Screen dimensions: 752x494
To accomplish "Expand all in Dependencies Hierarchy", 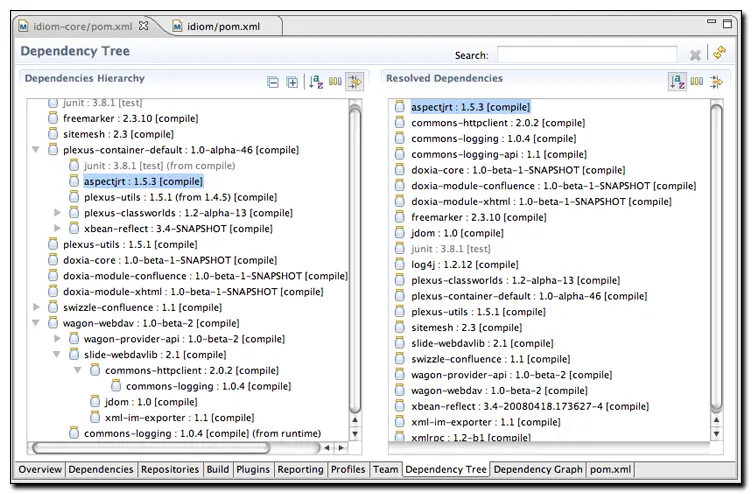I will point(292,82).
